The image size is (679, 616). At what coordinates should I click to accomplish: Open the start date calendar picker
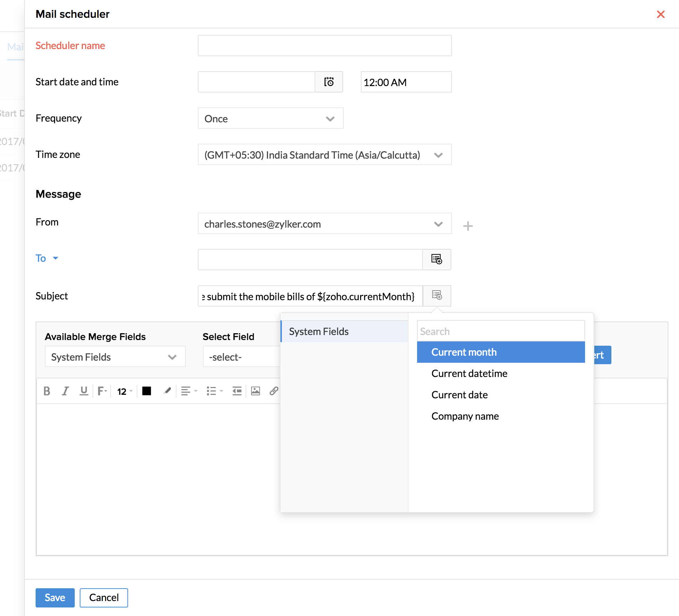(x=329, y=82)
